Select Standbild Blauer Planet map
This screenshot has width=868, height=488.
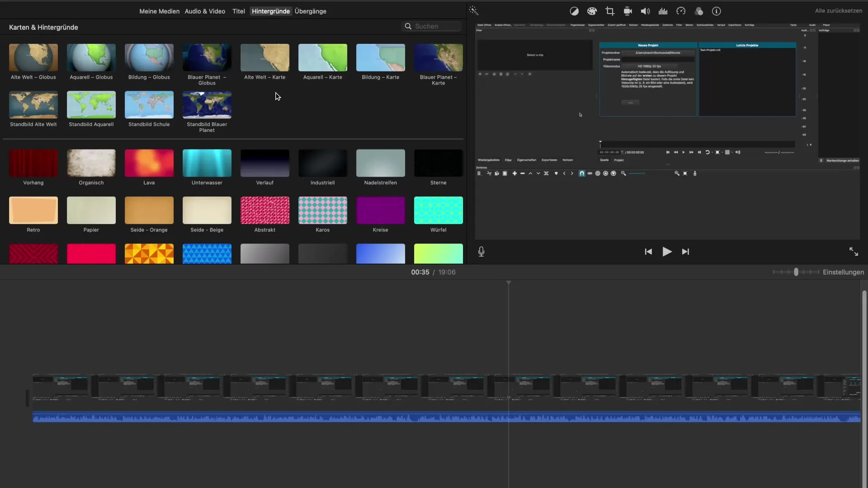pos(207,105)
